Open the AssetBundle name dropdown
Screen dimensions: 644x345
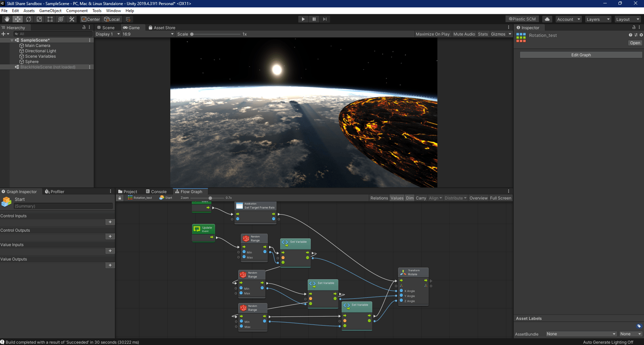(x=581, y=334)
